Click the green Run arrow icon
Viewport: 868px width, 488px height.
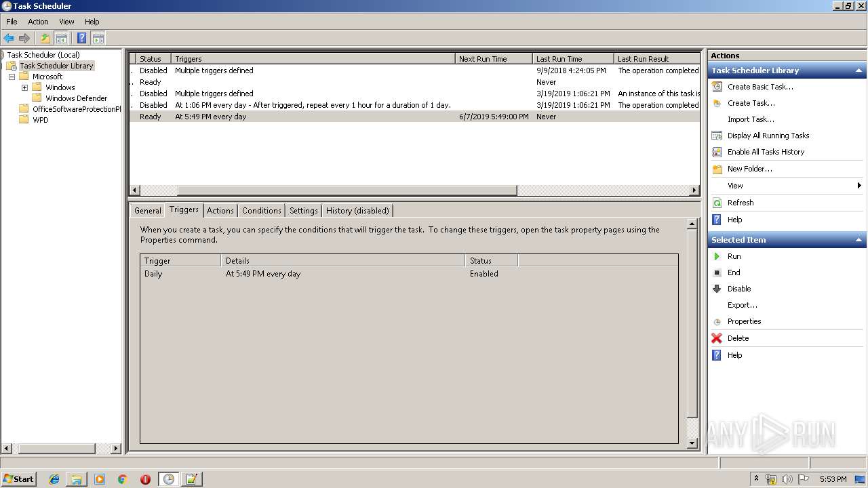(x=717, y=256)
